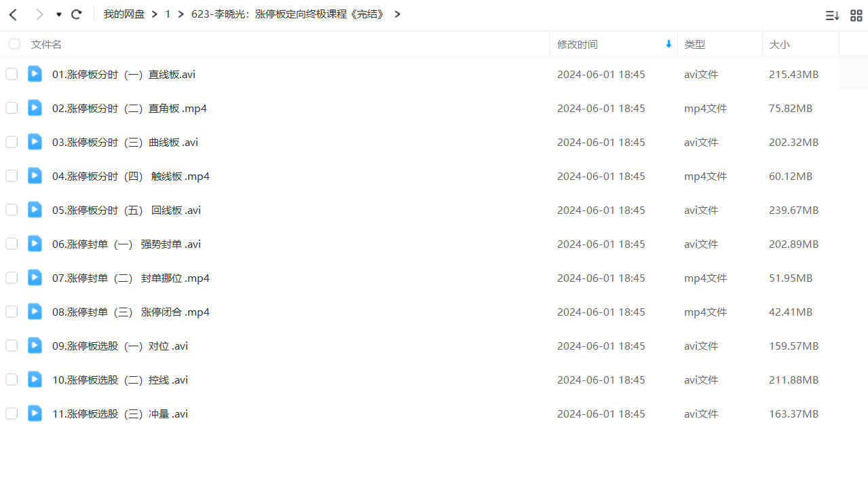
Task: Select file name 01.涨停板分时（一）直线板.avi
Action: (124, 74)
